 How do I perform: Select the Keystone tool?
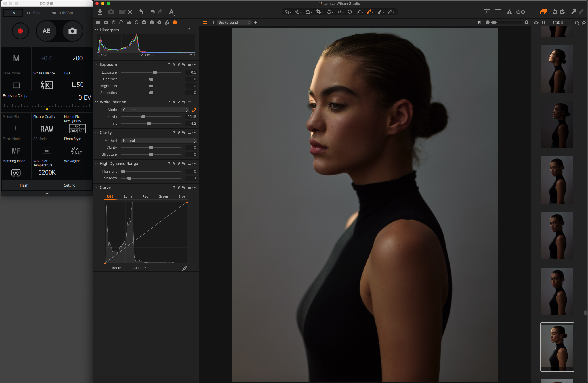340,12
